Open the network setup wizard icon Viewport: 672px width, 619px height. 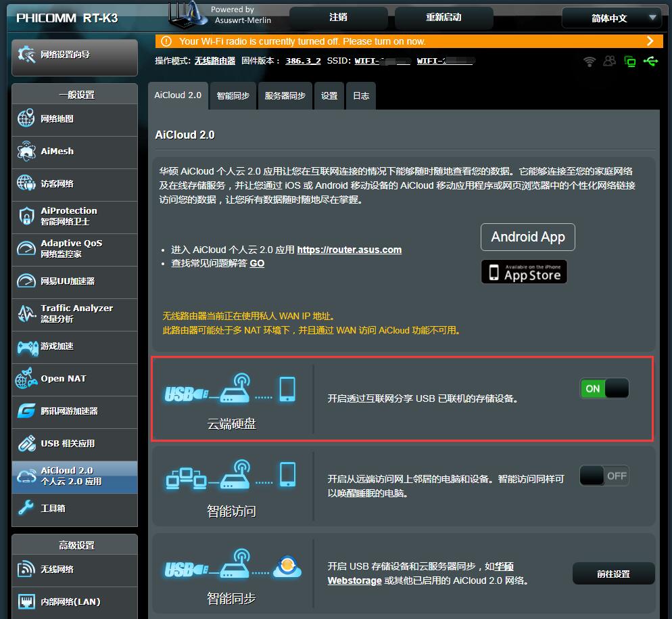click(x=26, y=55)
